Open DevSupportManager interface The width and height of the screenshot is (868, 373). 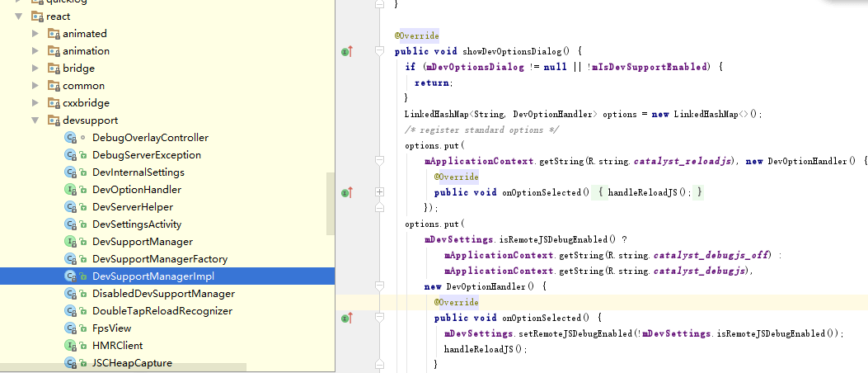(x=143, y=242)
